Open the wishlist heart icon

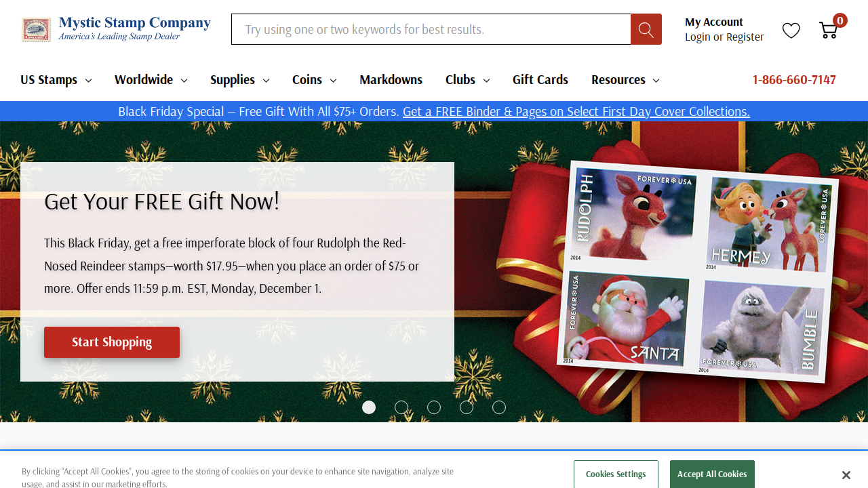(x=791, y=30)
